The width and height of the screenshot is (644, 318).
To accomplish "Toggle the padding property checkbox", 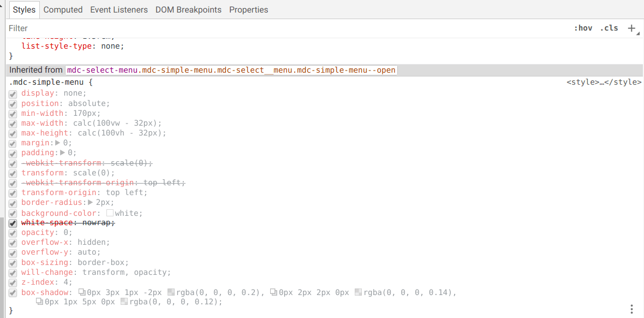I will click(13, 154).
